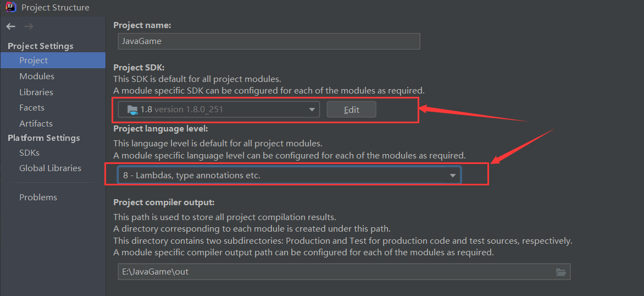Click the compiler output path field
Viewport: 644px width, 296px height.
344,272
